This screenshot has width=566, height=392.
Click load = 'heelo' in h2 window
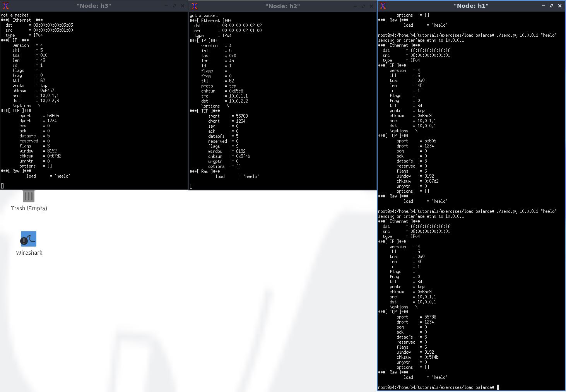[x=237, y=176]
